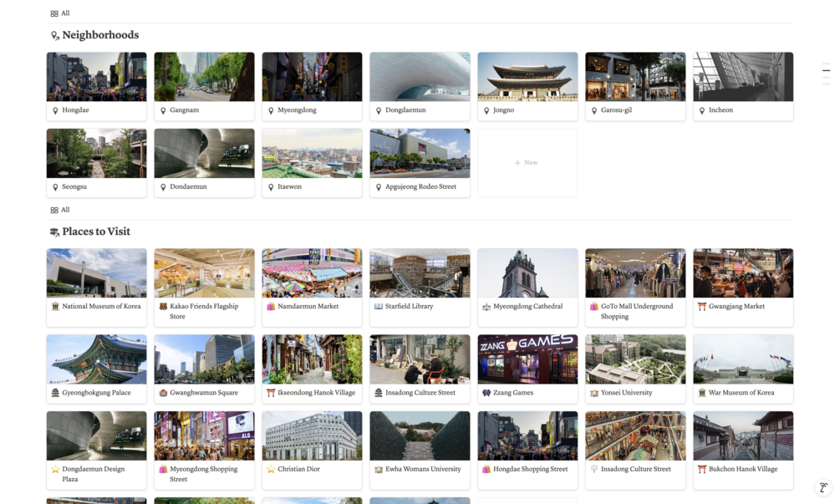Open the Ewha Womans University title
840x504 pixels.
pyautogui.click(x=423, y=469)
